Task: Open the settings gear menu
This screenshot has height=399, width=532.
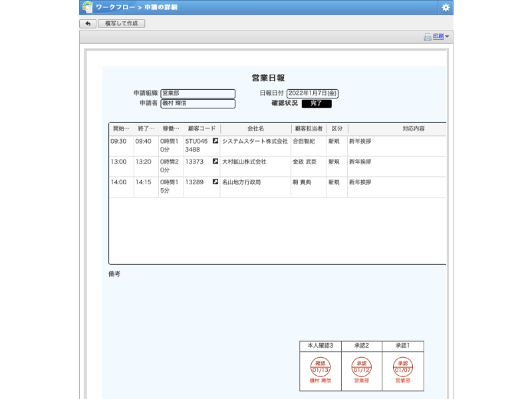Action: 446,7
